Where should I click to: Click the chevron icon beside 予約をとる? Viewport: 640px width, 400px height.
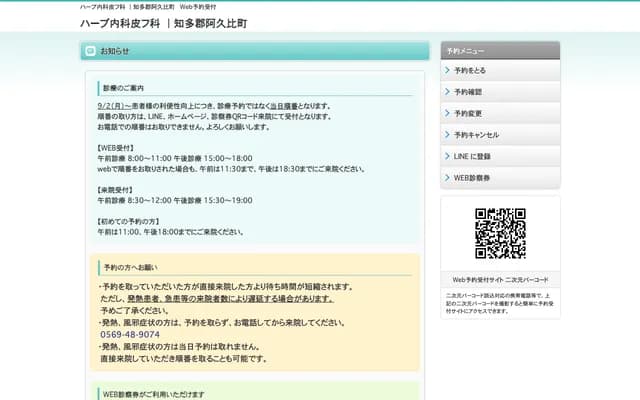(x=447, y=71)
